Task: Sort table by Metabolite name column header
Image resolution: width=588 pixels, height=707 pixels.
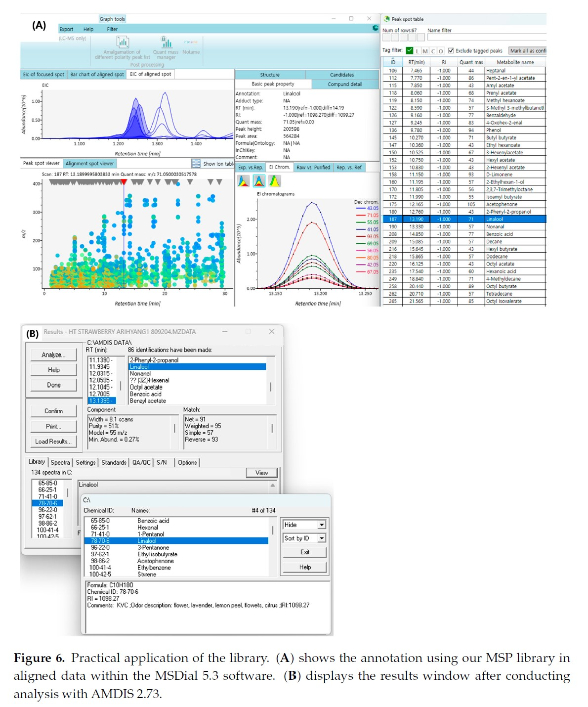Action: click(x=515, y=62)
